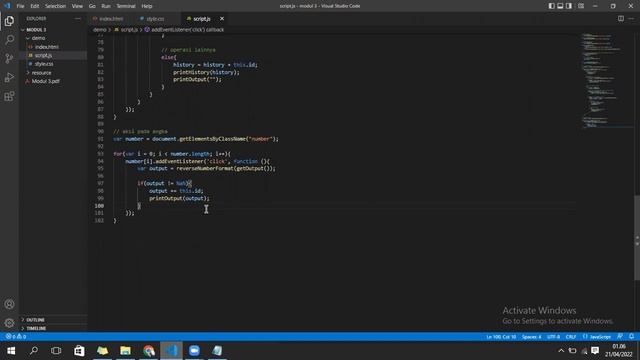Toggle the primary side bar layout button

click(x=551, y=6)
